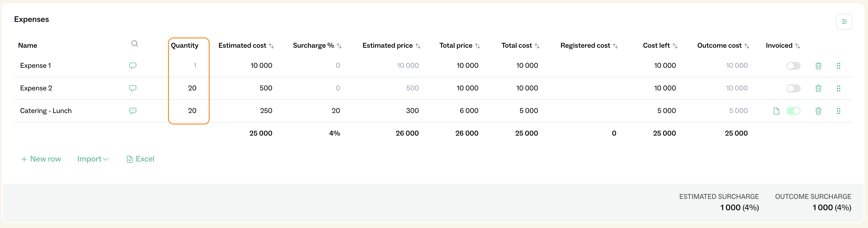
Task: Grab the drag handle for Expense 1
Action: 838,66
